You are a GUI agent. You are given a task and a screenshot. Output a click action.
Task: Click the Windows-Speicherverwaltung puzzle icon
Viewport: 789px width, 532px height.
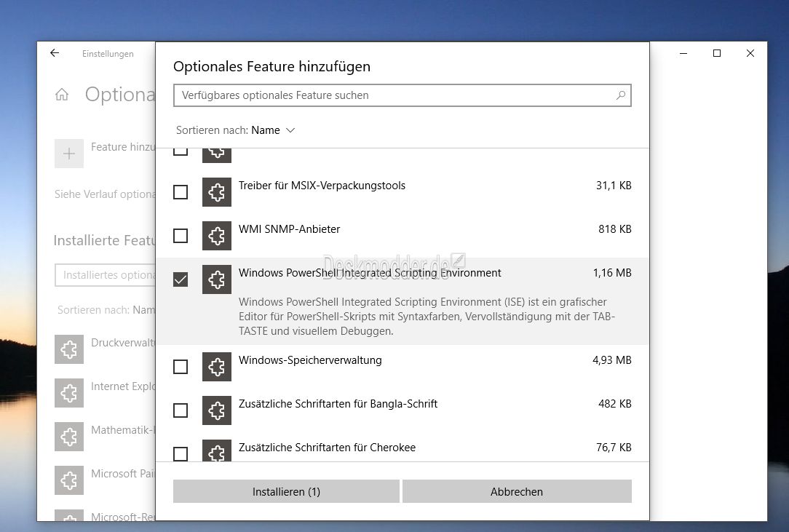pyautogui.click(x=217, y=366)
